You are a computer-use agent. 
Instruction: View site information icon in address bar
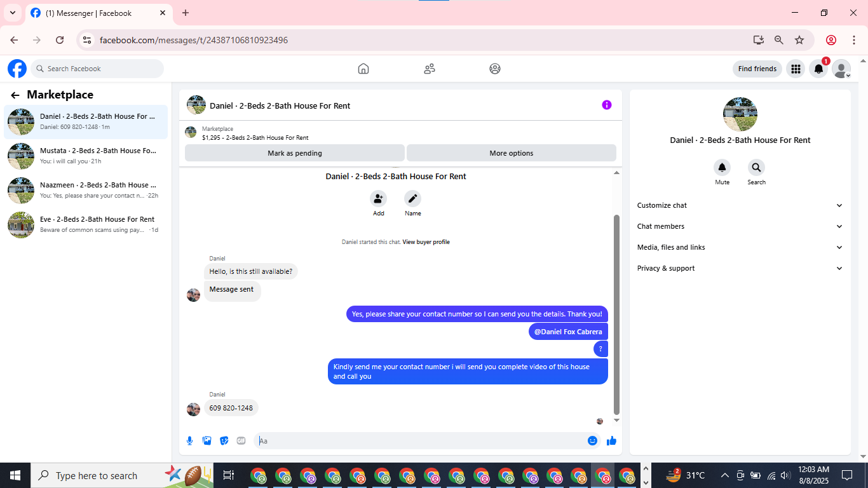88,40
